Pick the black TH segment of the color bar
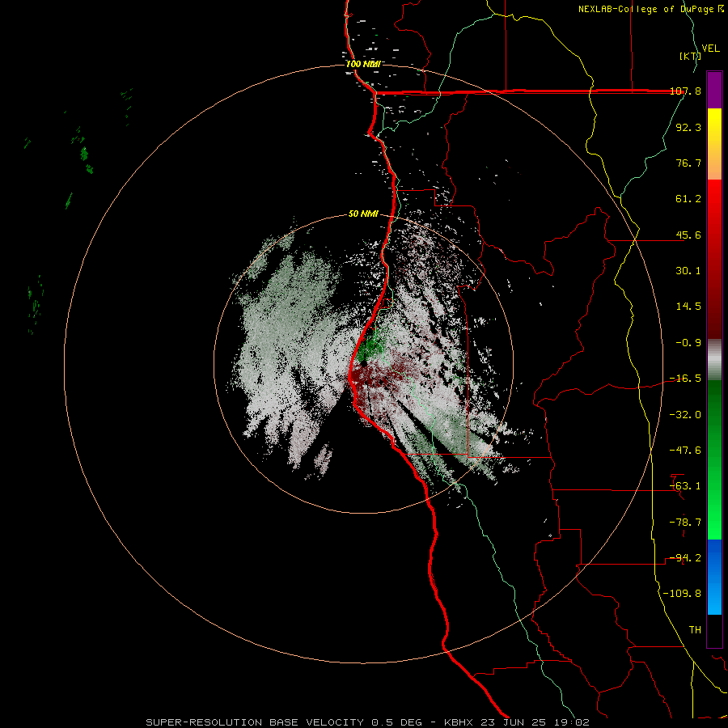The image size is (728, 728). point(714,631)
